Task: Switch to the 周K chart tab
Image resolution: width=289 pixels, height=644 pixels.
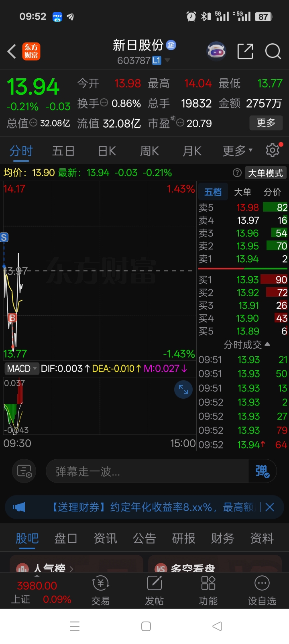Action: coord(149,151)
